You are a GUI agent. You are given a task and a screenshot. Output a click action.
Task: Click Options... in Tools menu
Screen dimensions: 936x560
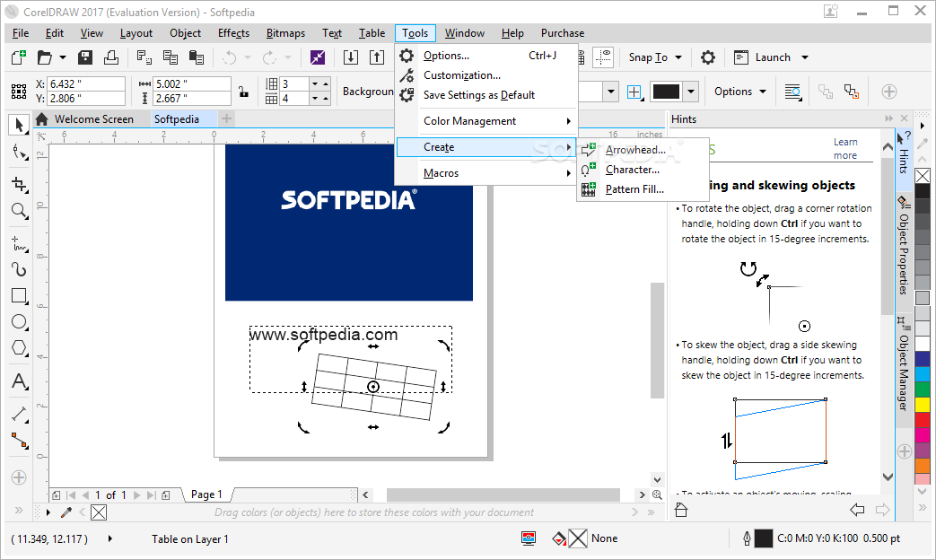(485, 56)
